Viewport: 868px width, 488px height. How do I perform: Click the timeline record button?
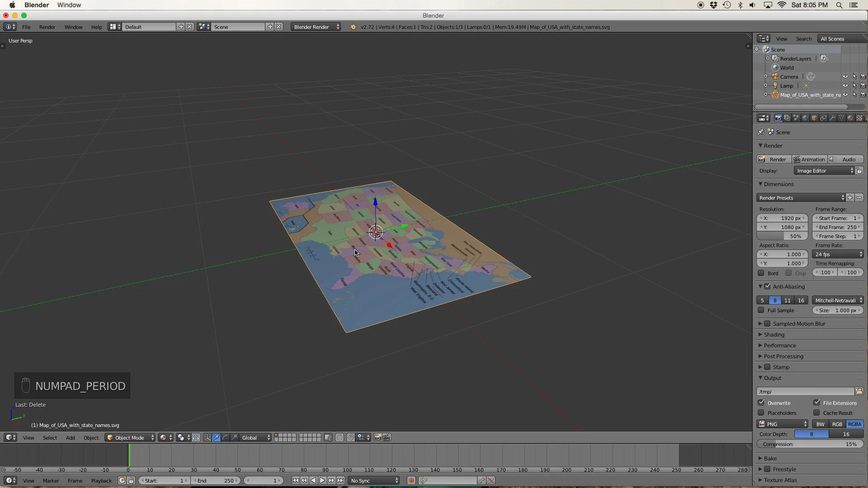click(411, 480)
